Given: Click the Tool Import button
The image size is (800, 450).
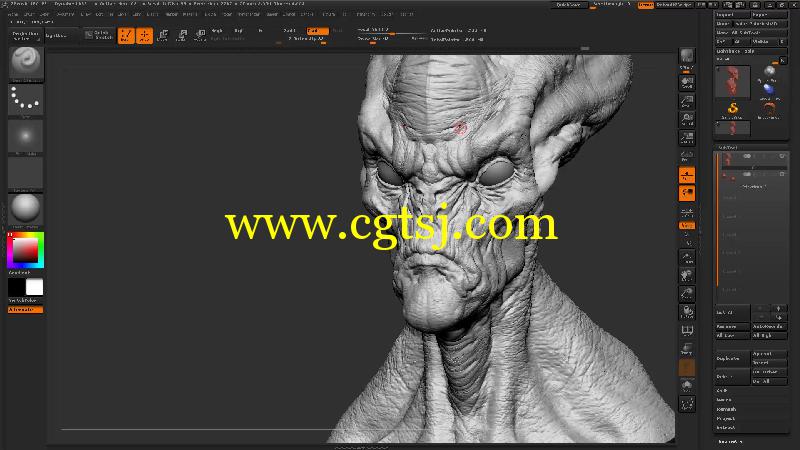Looking at the screenshot, I should click(732, 15).
